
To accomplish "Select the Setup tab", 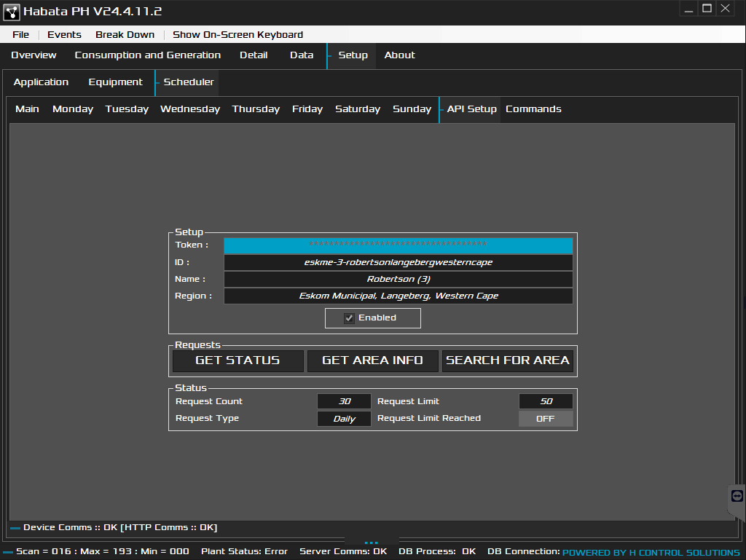I will coord(353,55).
